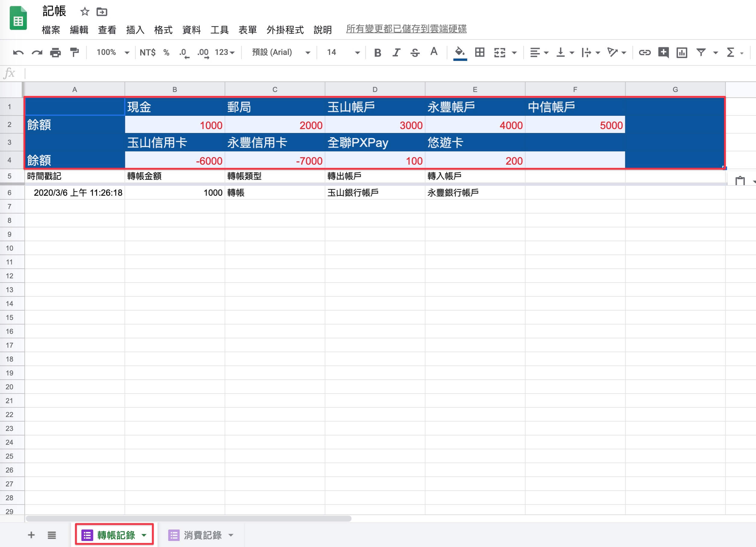
Task: Click the document title 記帳
Action: click(54, 11)
